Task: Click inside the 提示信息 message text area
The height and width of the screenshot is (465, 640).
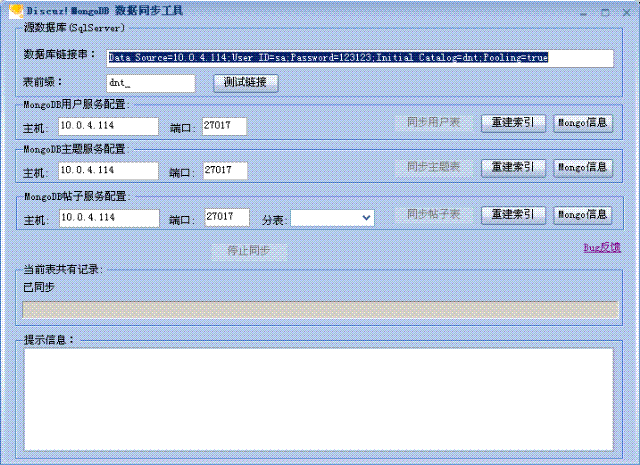Action: point(319,399)
